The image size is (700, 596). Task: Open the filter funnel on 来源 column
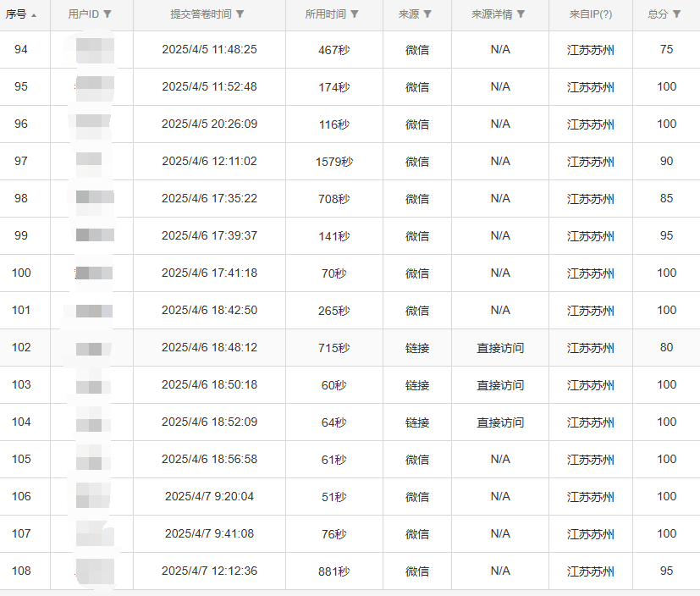[427, 14]
